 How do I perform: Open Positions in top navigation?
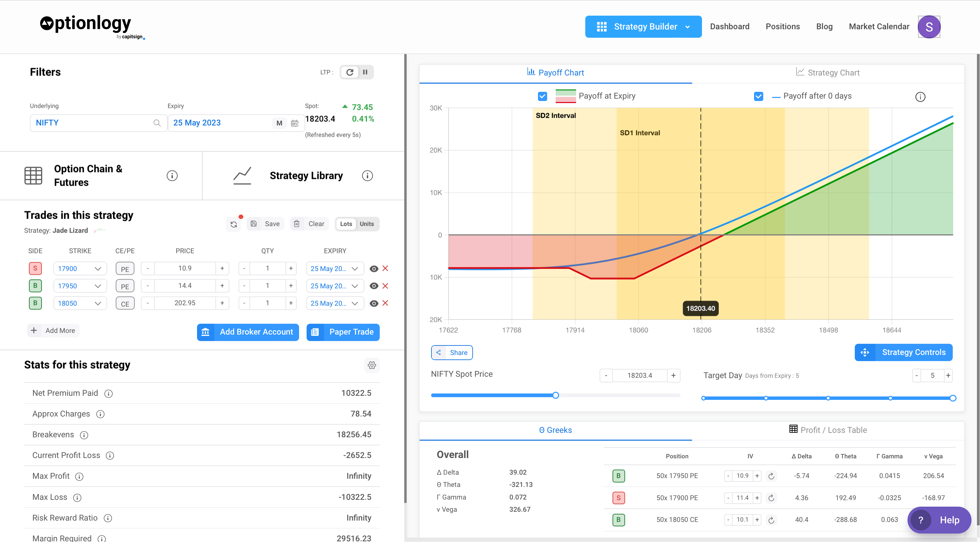tap(783, 27)
